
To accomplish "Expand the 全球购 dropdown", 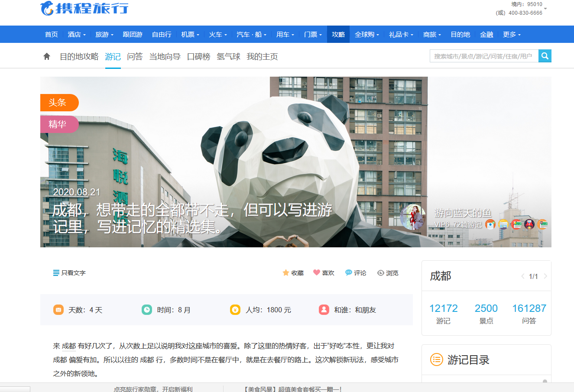I will click(365, 34).
